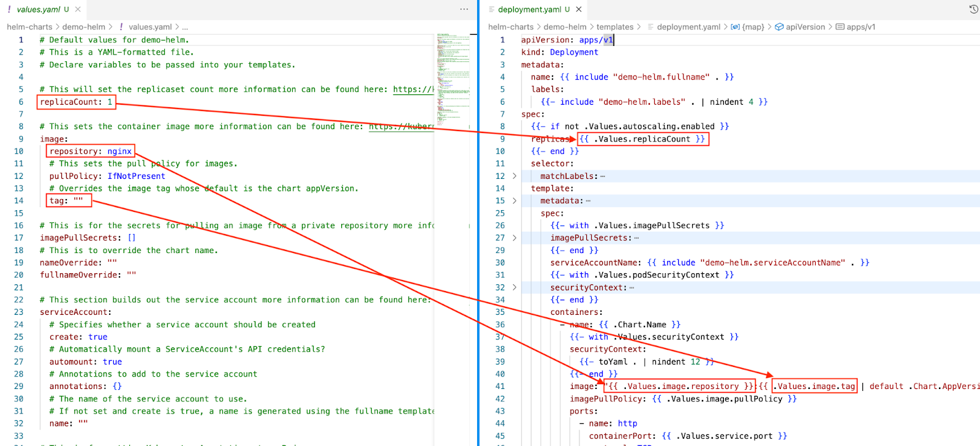980x446 pixels.
Task: Open the more actions ellipsis of values.yaml editor
Action: point(464,9)
